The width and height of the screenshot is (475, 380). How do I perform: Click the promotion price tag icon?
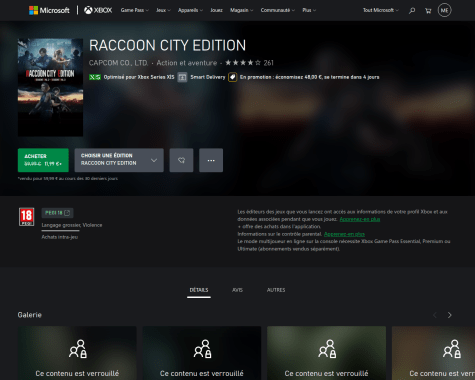tap(233, 77)
